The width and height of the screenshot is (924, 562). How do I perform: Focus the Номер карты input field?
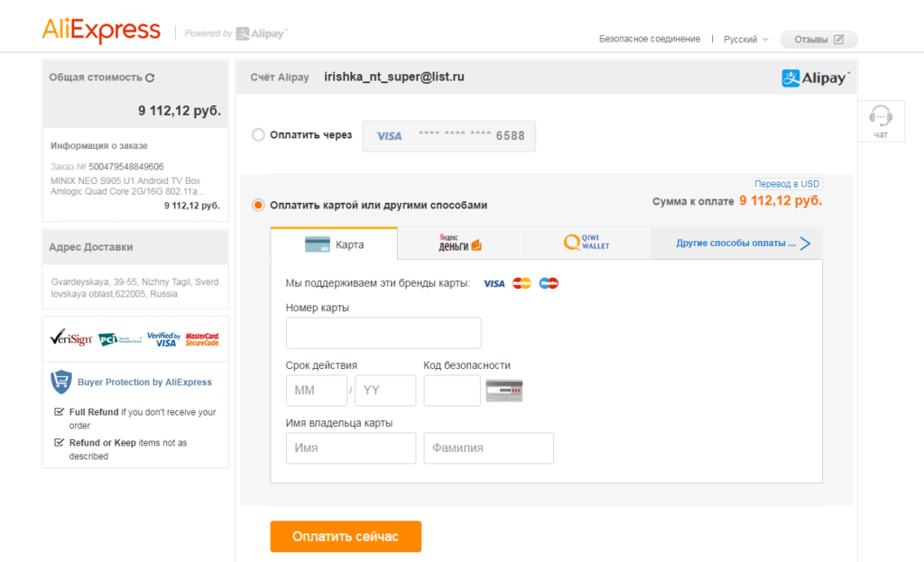(x=383, y=333)
